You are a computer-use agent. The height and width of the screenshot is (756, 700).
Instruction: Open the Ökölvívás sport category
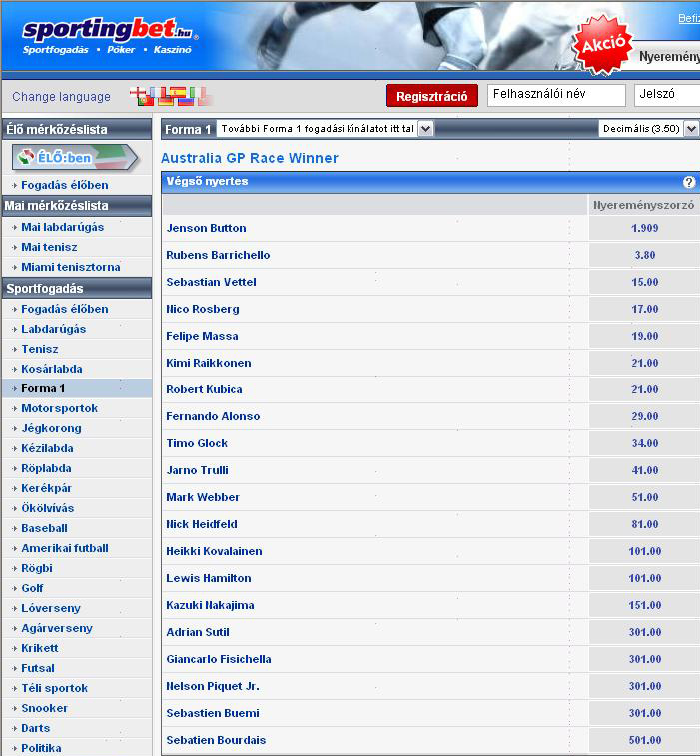coord(47,508)
